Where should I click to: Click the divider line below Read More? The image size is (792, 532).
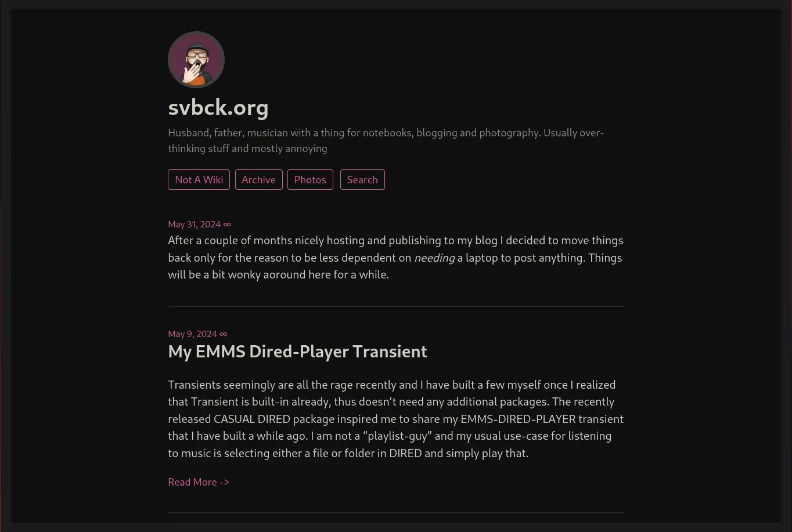[x=396, y=513]
